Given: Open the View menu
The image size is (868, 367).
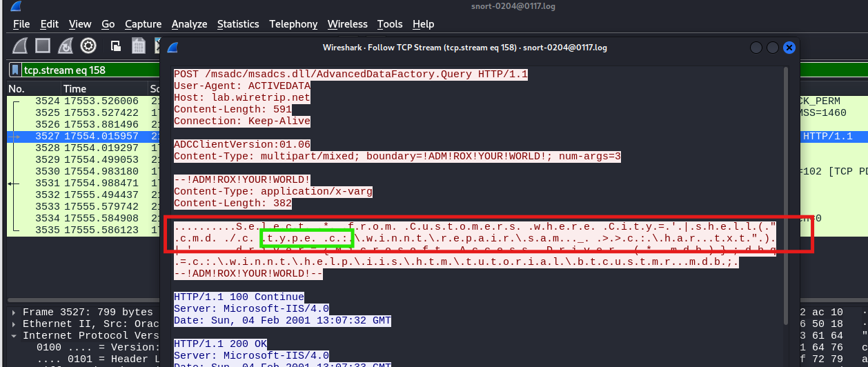Looking at the screenshot, I should tap(80, 24).
